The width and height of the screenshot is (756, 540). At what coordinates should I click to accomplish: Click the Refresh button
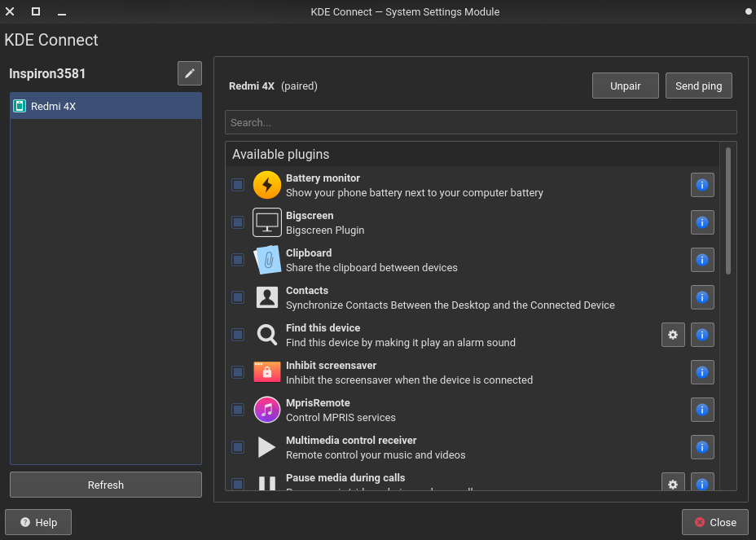[x=106, y=485]
